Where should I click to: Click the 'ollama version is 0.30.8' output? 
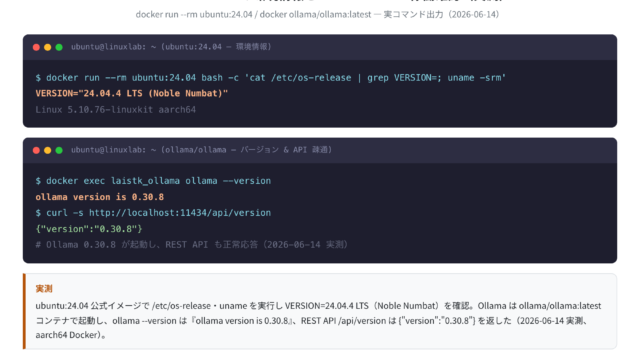tap(100, 197)
